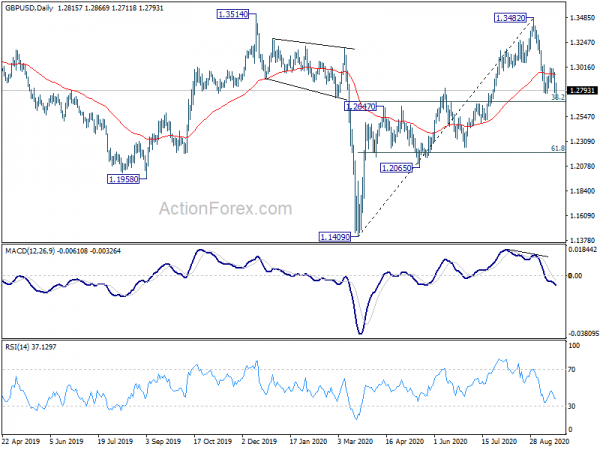The height and width of the screenshot is (450, 600).
Task: Click the 17 Oct 2019 date label
Action: [x=212, y=441]
